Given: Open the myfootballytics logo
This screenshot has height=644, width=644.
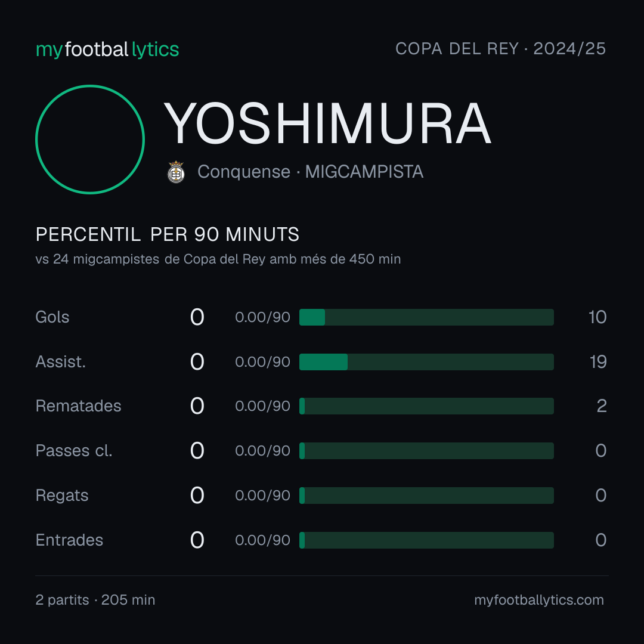Looking at the screenshot, I should pos(107,49).
